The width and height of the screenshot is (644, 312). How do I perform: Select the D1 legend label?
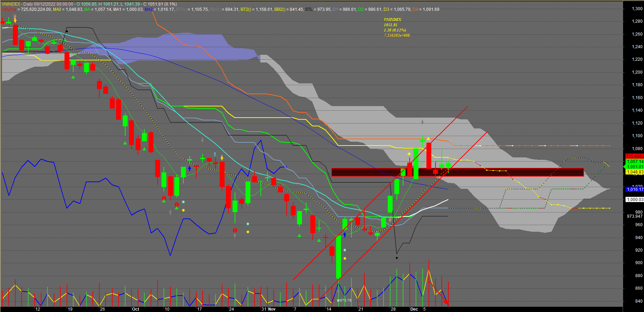click(335, 9)
